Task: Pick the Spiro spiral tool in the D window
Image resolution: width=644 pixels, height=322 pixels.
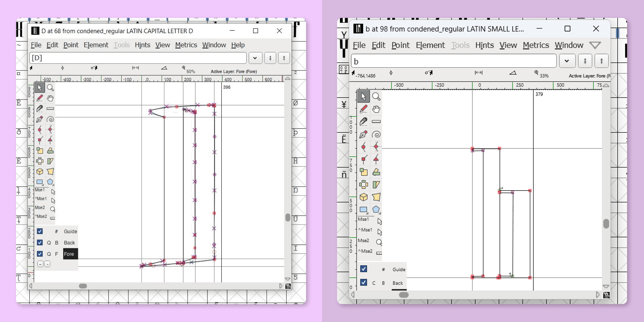Action: [x=50, y=119]
